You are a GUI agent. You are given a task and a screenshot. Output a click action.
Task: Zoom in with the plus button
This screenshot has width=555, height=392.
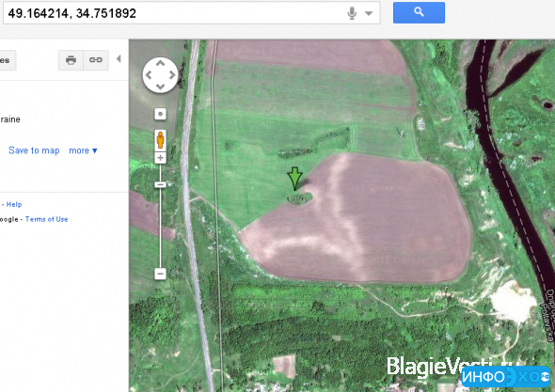click(x=160, y=158)
